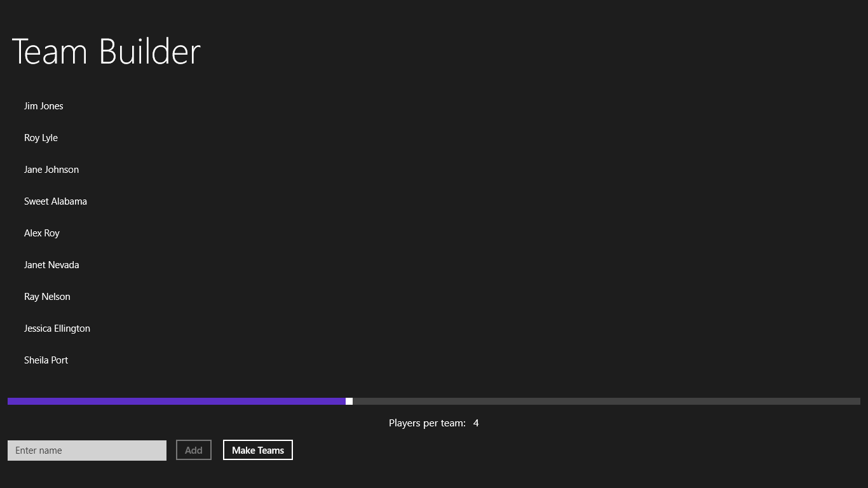
Task: Select Jim Jones in the player list
Action: pos(44,106)
